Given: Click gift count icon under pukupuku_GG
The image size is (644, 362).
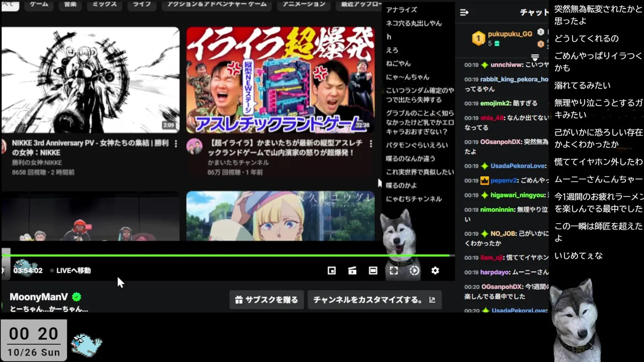Looking at the screenshot, I should click(x=497, y=44).
